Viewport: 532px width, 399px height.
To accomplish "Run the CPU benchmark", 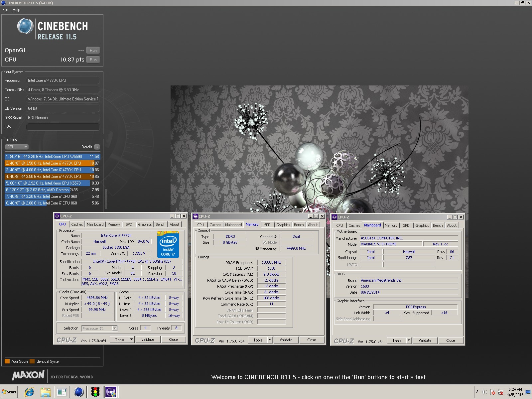I will (x=93, y=60).
